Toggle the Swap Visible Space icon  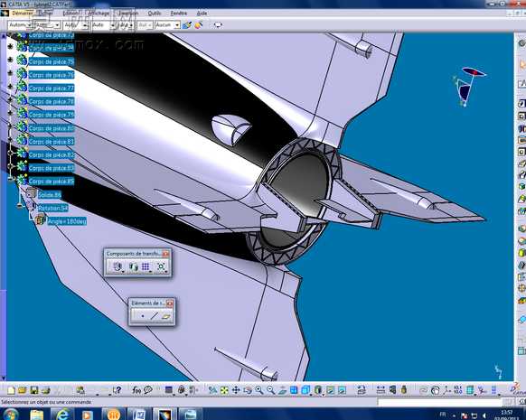[342, 390]
